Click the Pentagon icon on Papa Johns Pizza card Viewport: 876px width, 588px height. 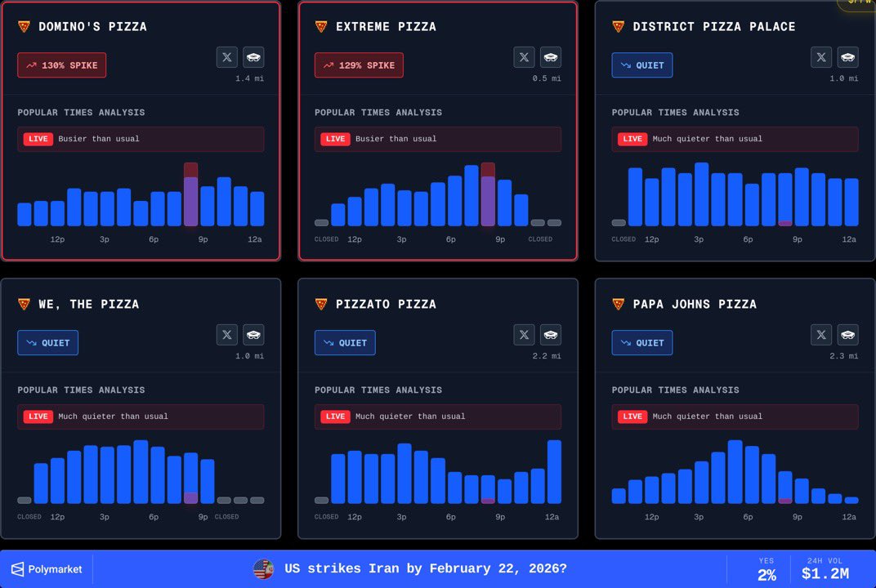848,335
